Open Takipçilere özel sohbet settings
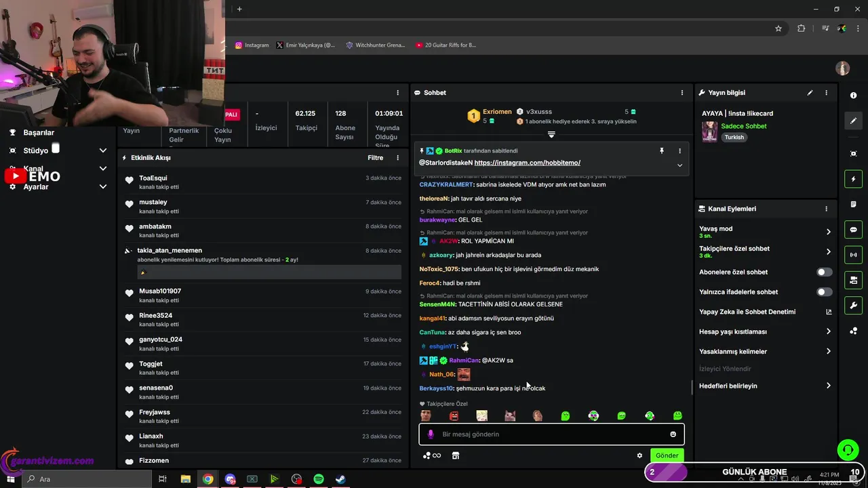This screenshot has height=488, width=868. (765, 251)
